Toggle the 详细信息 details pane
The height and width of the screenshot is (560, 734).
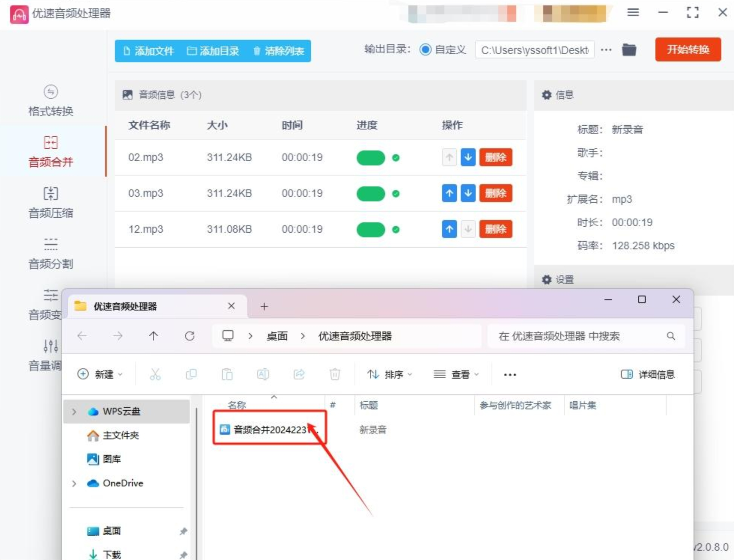(648, 374)
